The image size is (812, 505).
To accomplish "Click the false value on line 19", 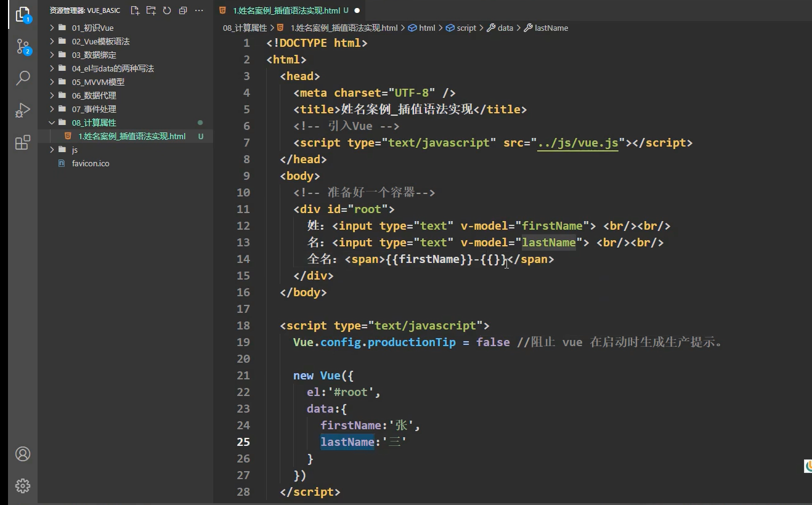I will click(x=493, y=342).
